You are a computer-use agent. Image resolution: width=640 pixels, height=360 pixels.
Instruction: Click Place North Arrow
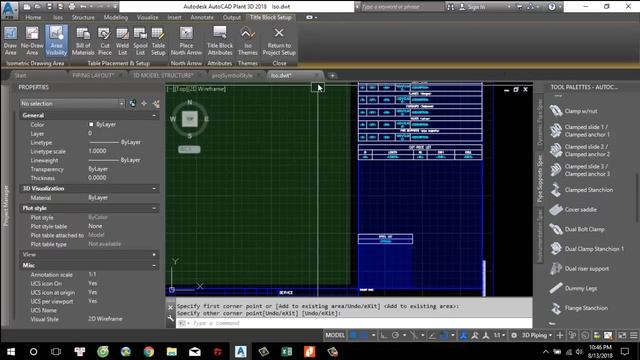(186, 41)
